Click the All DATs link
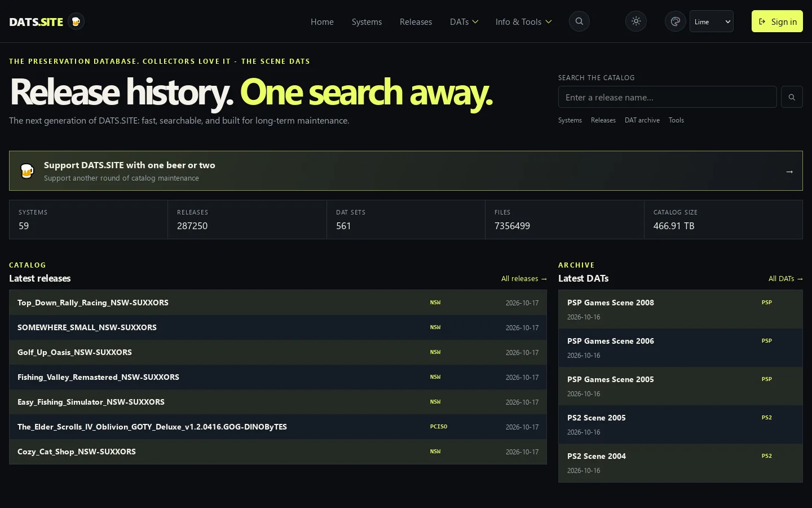 pos(785,278)
